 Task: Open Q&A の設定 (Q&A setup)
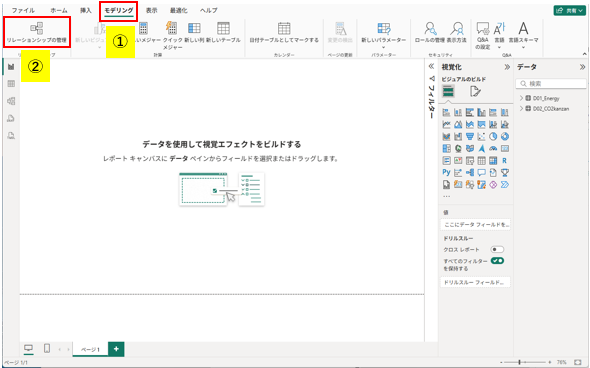click(482, 35)
